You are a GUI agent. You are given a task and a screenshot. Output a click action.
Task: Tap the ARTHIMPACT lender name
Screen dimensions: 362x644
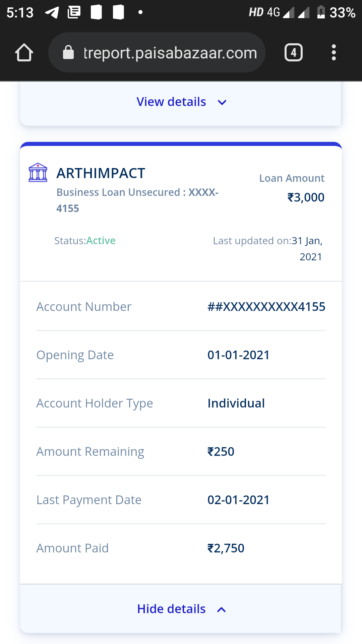point(101,173)
